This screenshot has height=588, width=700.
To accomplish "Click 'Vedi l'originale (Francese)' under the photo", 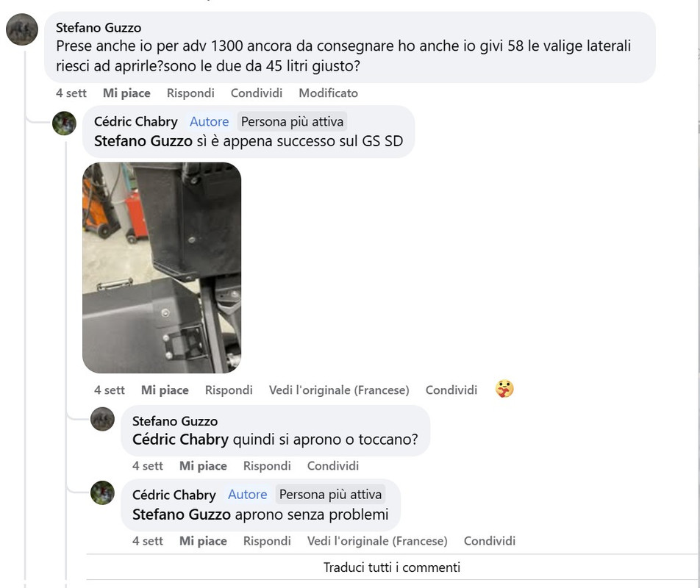I will point(339,390).
